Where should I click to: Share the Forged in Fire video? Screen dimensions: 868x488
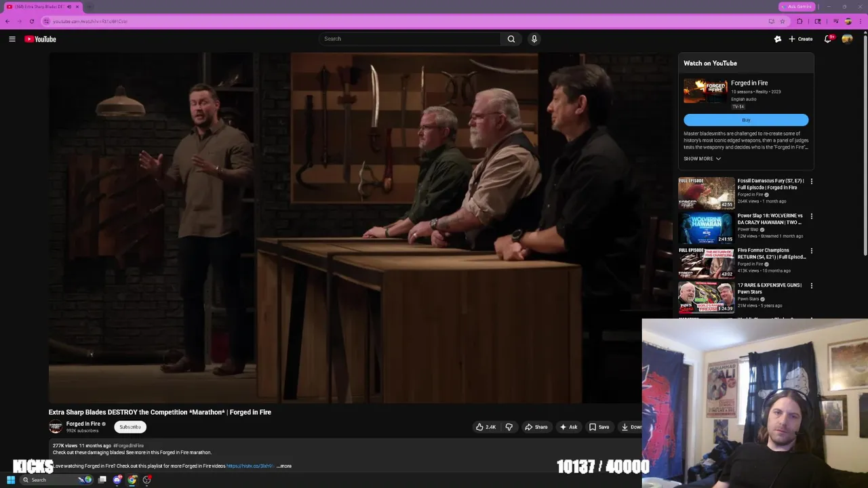pos(536,427)
